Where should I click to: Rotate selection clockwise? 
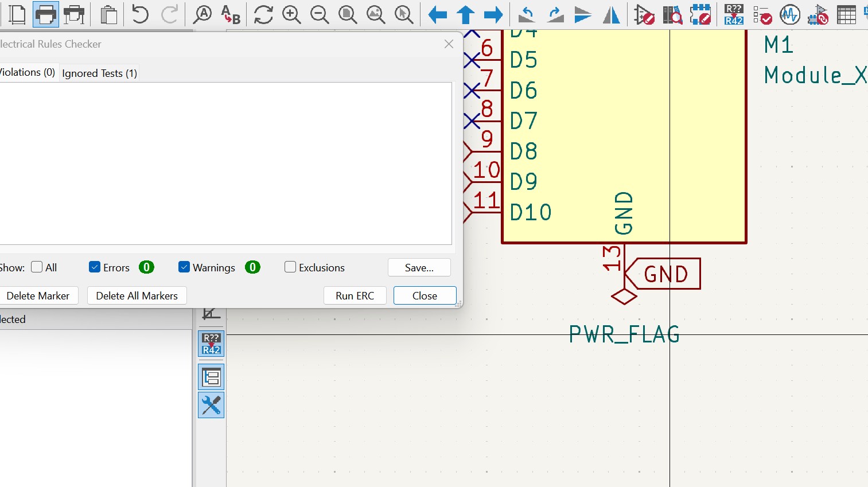(x=555, y=14)
